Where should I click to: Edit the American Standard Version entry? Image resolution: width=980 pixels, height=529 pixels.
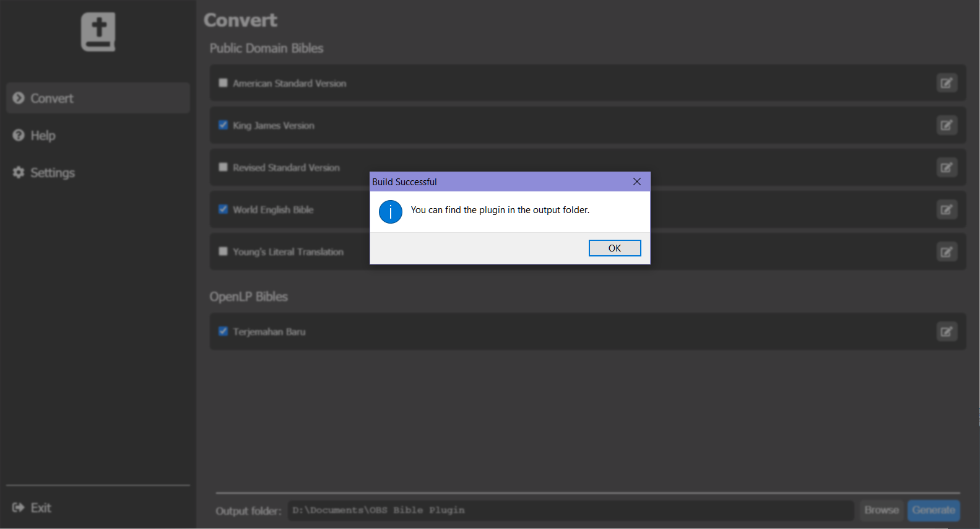click(947, 83)
